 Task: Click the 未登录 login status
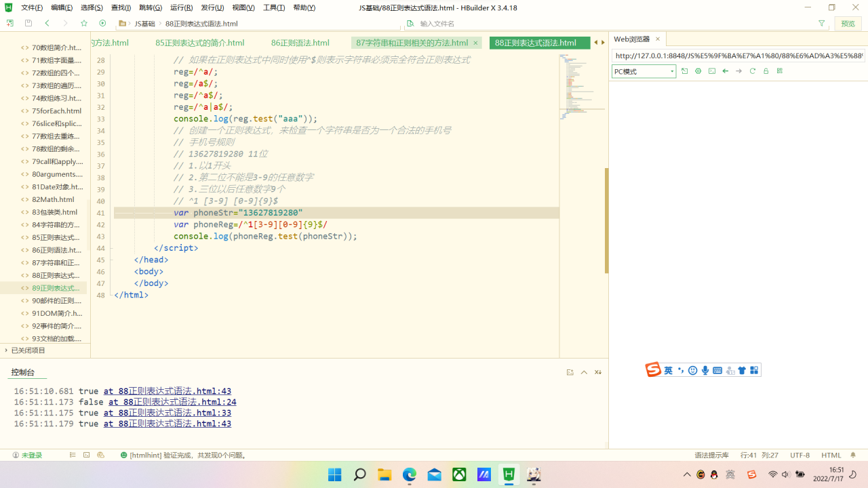point(27,455)
